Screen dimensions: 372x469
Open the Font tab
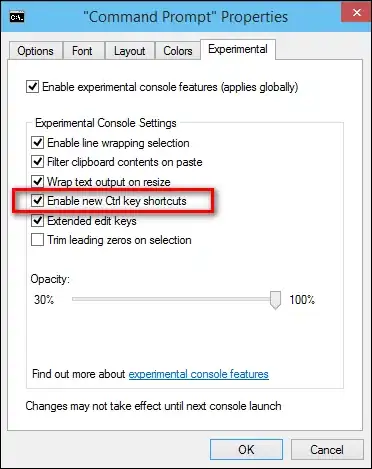coord(82,51)
